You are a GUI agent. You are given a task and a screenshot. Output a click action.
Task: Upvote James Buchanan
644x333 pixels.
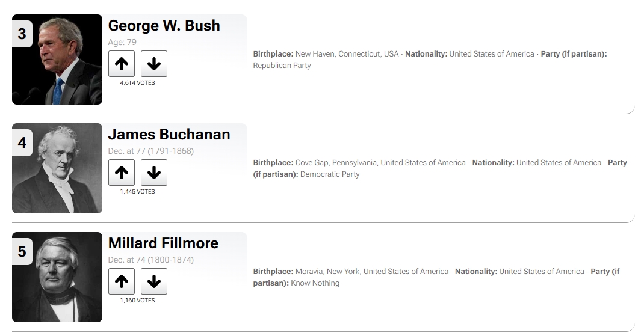(122, 173)
